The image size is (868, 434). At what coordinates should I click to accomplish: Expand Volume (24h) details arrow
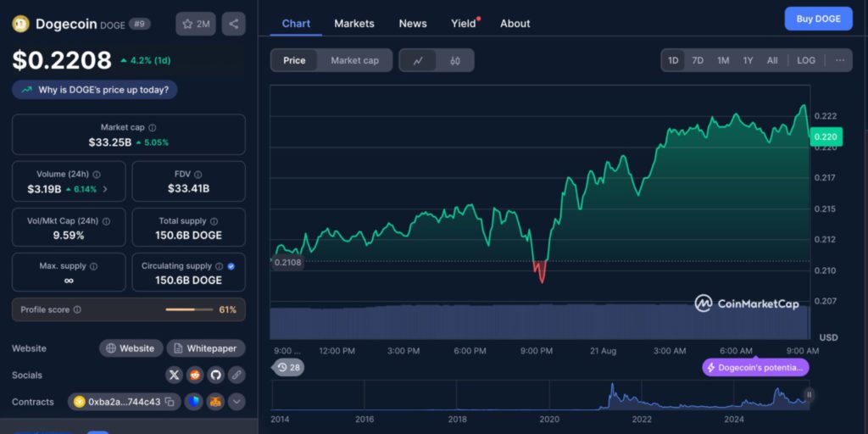105,189
